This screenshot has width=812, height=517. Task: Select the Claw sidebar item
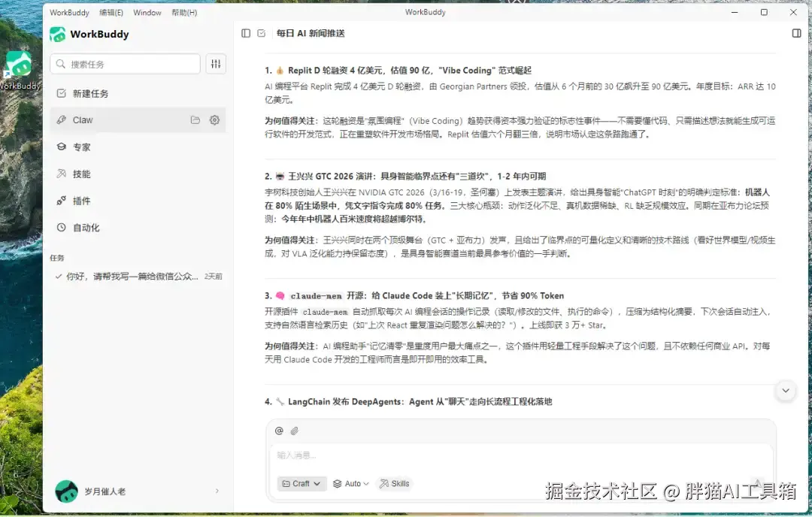pos(138,120)
